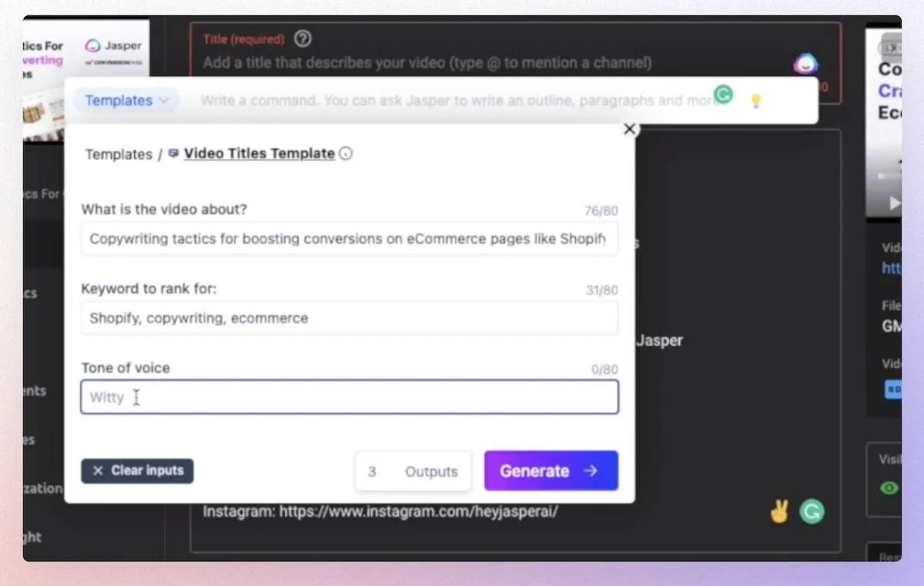Toggle the green visibility eye icon
This screenshot has height=586, width=924.
click(x=889, y=488)
